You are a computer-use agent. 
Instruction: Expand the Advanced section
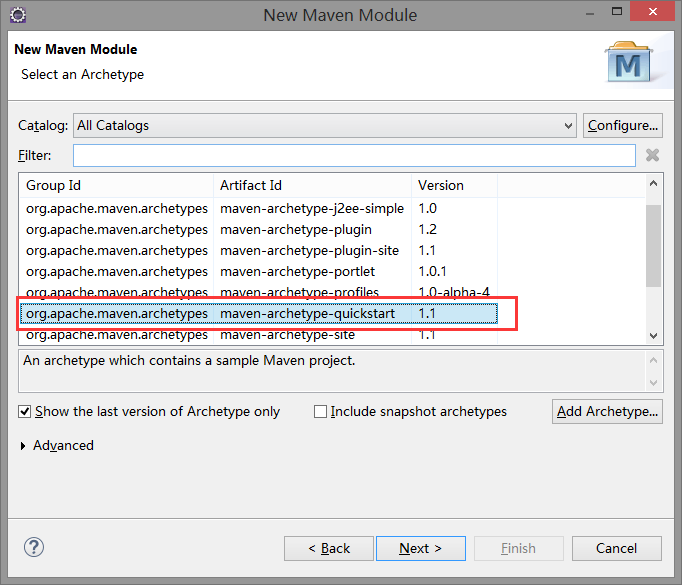click(x=23, y=446)
